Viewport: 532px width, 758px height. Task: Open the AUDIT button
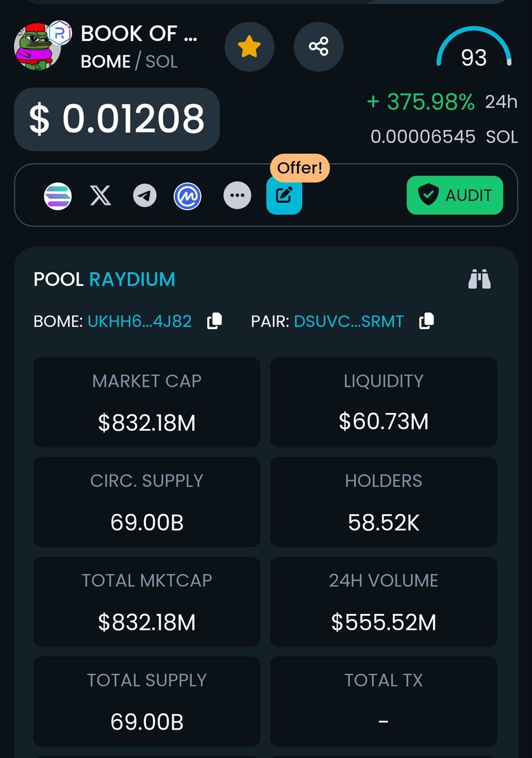tap(455, 195)
